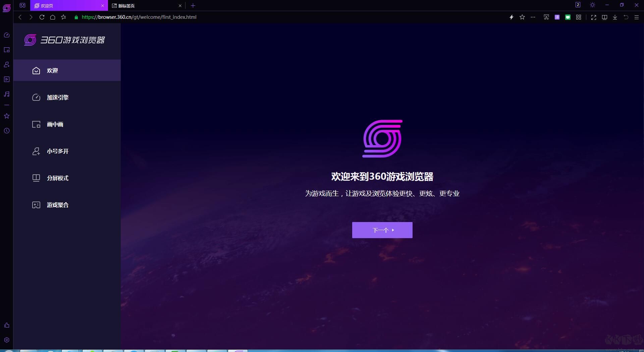Screen dimensions: 644x352
Task: Open settings gear at sidebar bottom
Action: click(x=6, y=340)
